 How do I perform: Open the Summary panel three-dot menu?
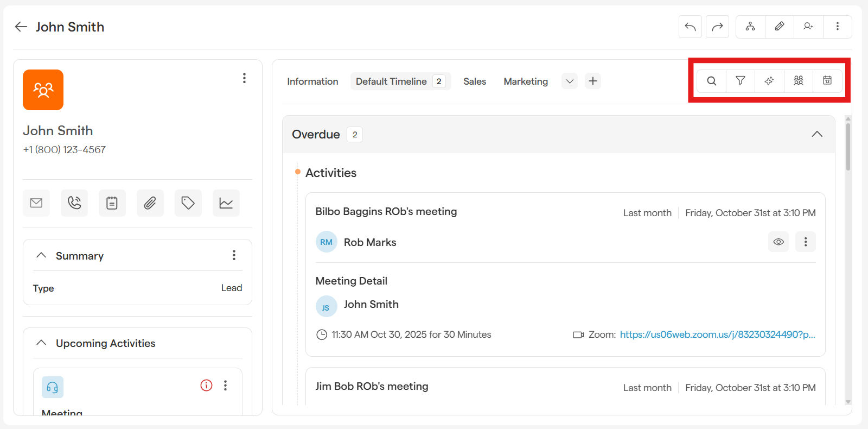[234, 255]
